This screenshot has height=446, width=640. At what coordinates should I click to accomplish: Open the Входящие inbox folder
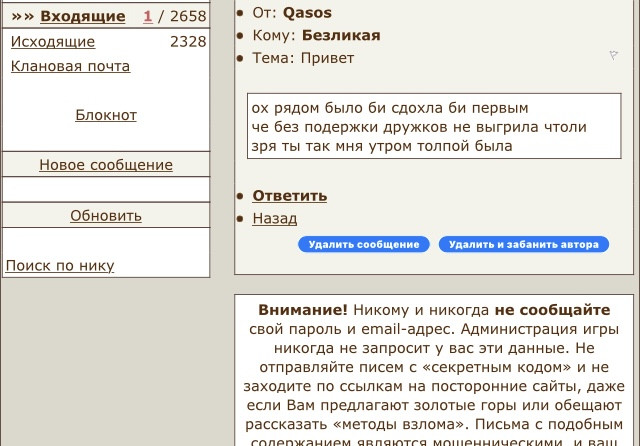pyautogui.click(x=82, y=16)
